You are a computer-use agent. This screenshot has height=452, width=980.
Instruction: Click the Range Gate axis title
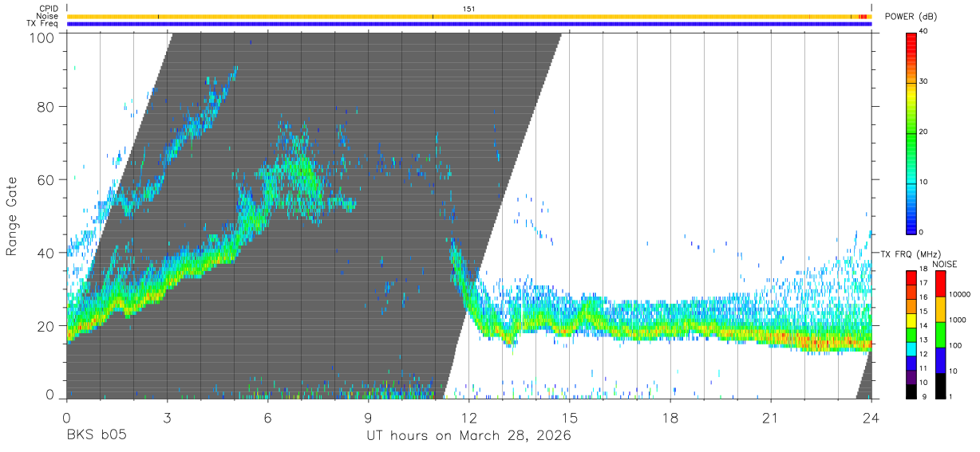[x=13, y=218]
